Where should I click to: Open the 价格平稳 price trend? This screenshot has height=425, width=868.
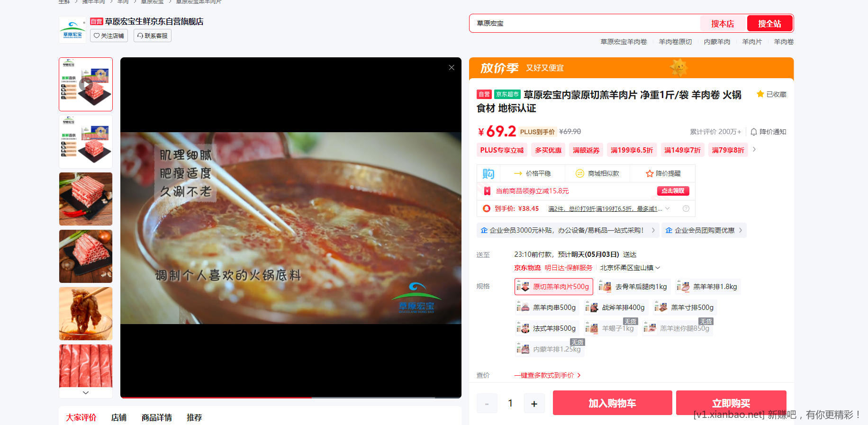pos(533,173)
